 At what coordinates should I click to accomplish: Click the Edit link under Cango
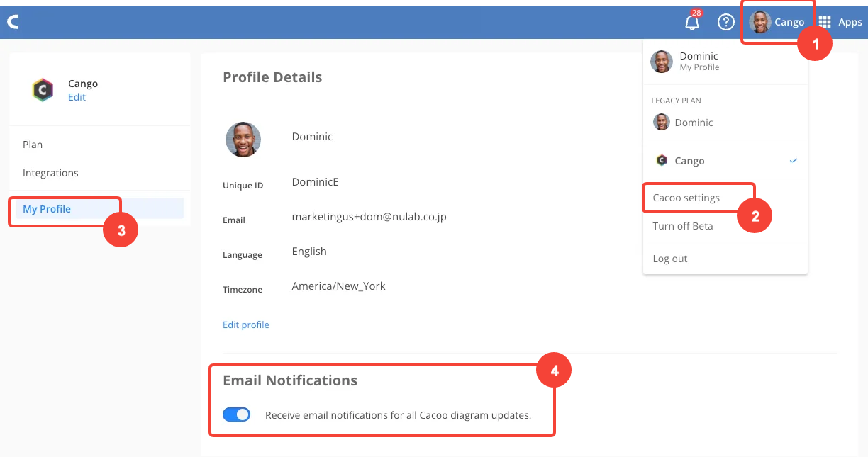[77, 97]
